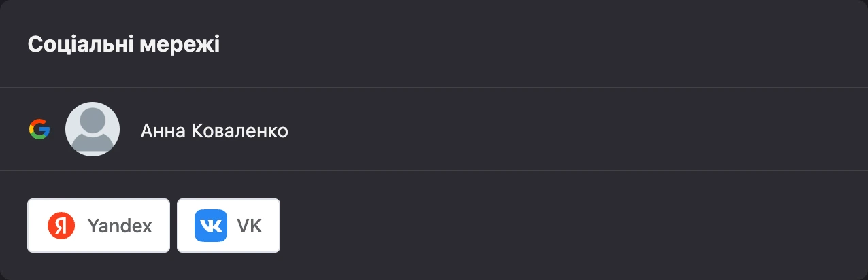Viewport: 868px width, 280px height.
Task: Select Анна Коваленко's connected Google profile
Action: click(434, 129)
